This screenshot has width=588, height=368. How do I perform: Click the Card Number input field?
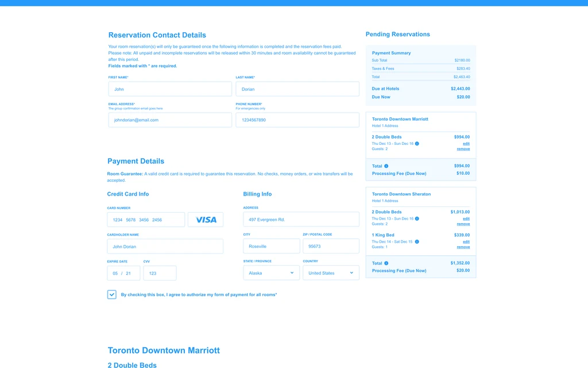[x=146, y=220]
